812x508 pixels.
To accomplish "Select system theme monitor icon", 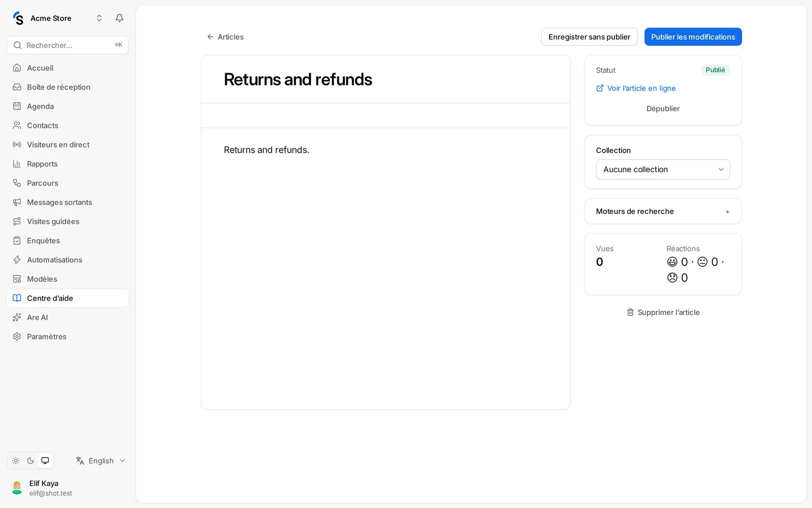I will coord(45,461).
